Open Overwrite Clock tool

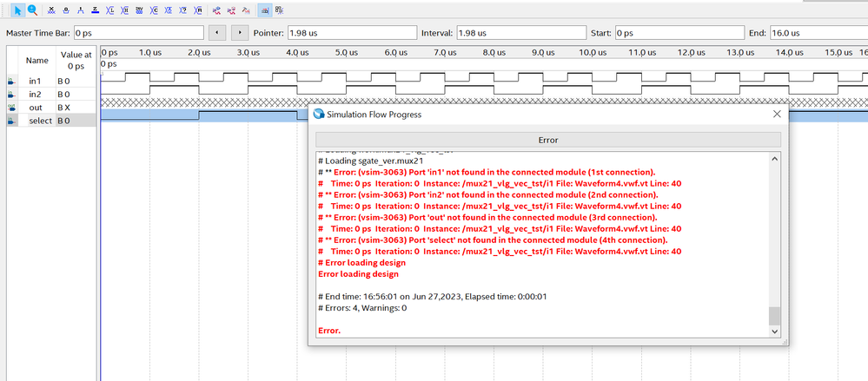pos(169,10)
